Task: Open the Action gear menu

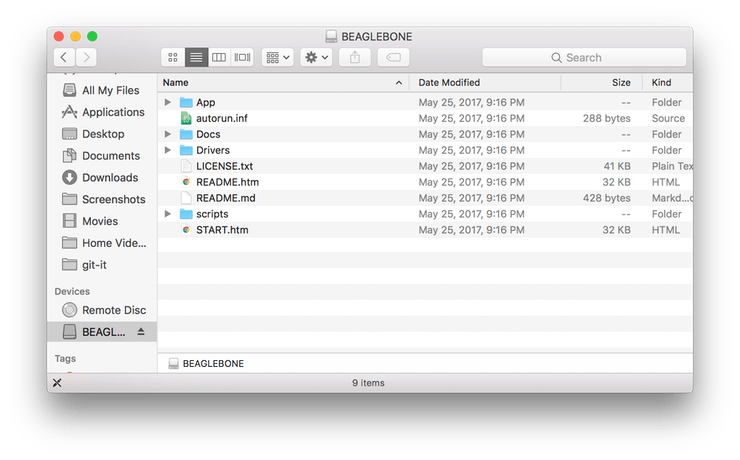Action: point(316,58)
